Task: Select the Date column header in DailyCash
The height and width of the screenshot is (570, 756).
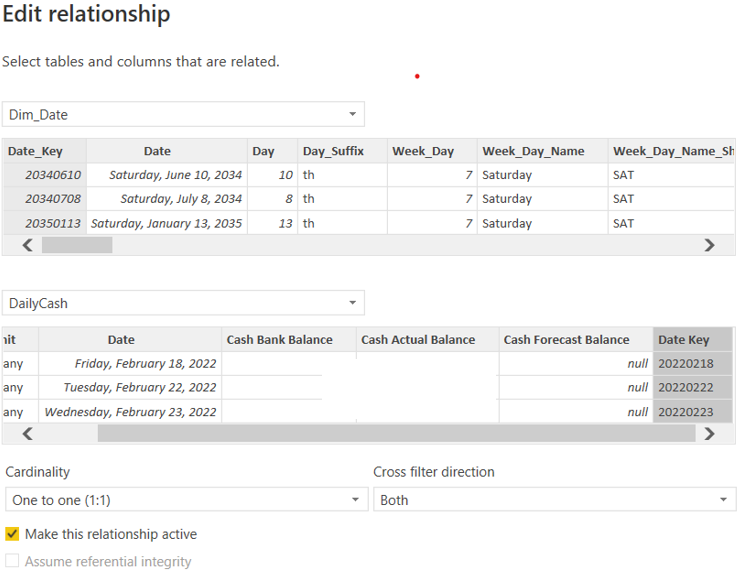Action: (130, 339)
